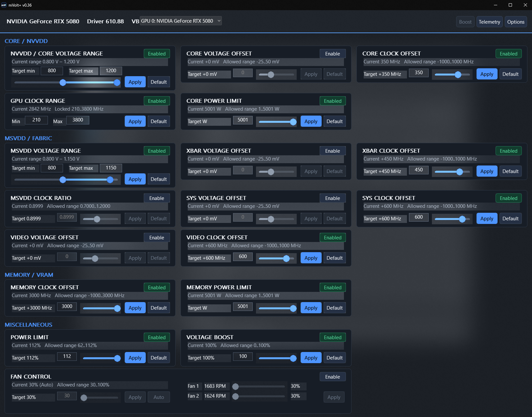
Task: Click the Fan 2 1624 RPM reading
Action: [215, 396]
